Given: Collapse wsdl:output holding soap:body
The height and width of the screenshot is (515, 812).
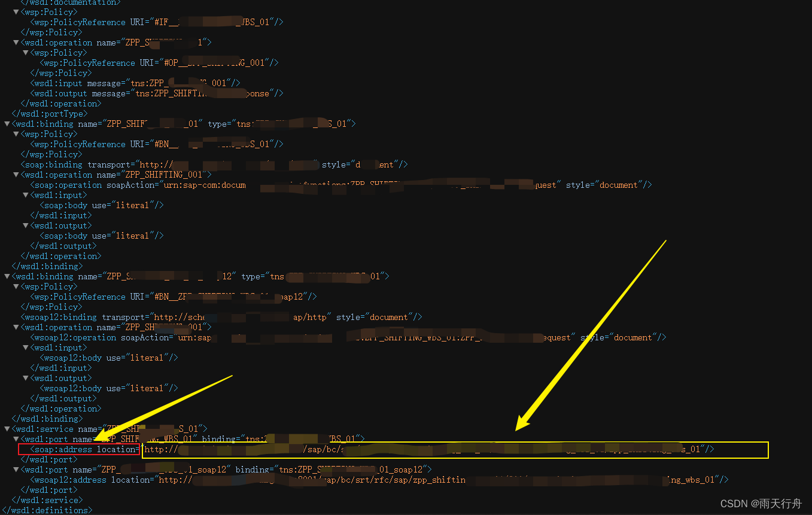Looking at the screenshot, I should pos(26,225).
